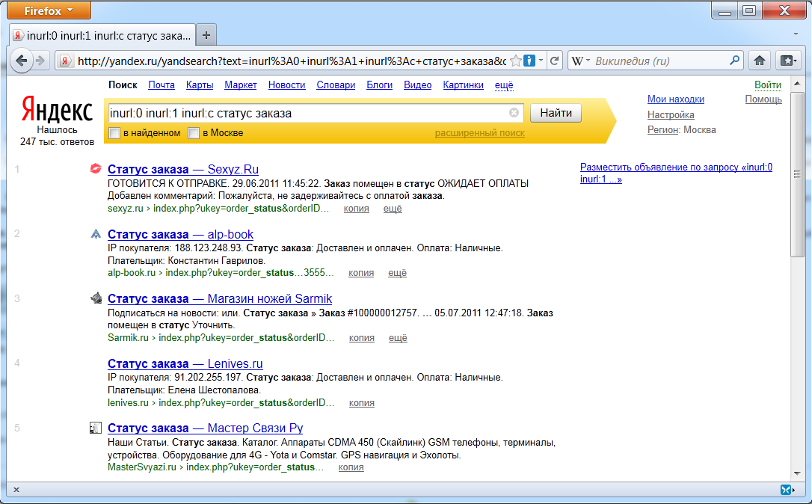Click the browser Back arrow button
The height and width of the screenshot is (504, 812).
coord(22,61)
